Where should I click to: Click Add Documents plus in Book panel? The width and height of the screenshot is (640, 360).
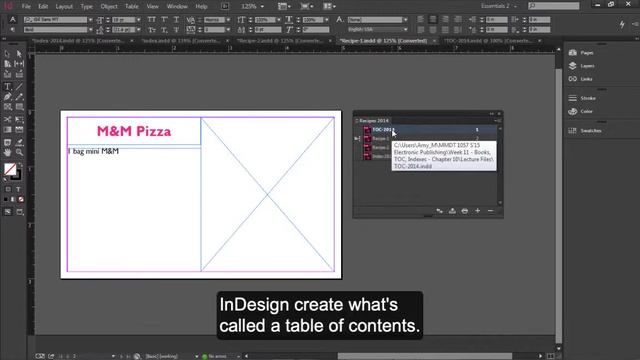[478, 211]
